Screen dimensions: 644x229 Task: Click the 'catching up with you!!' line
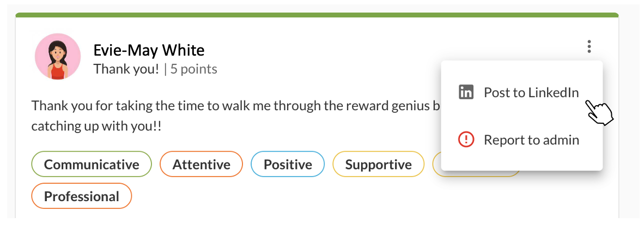[x=96, y=126]
